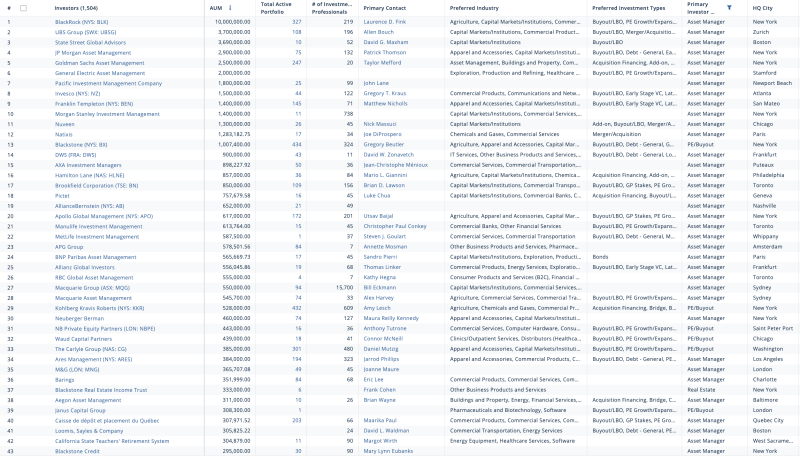Sort by the Total Active Portfolio header

[276, 8]
